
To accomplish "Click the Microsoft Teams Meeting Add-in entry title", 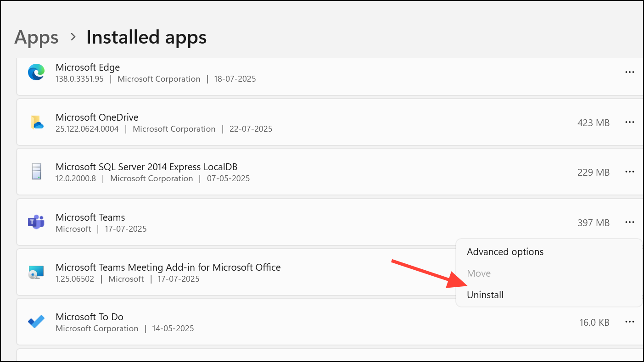I will point(168,267).
